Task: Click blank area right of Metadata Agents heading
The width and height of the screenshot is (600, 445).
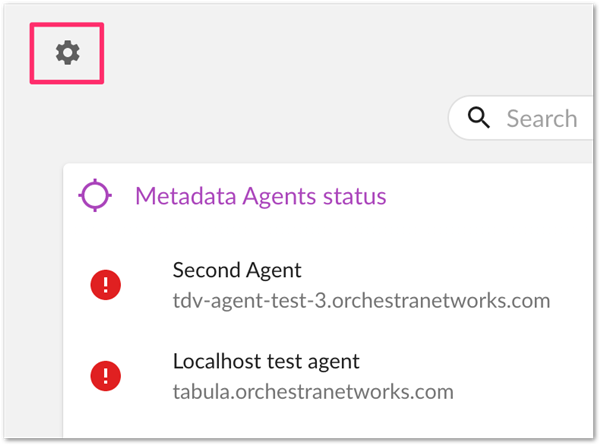Action: click(x=490, y=196)
